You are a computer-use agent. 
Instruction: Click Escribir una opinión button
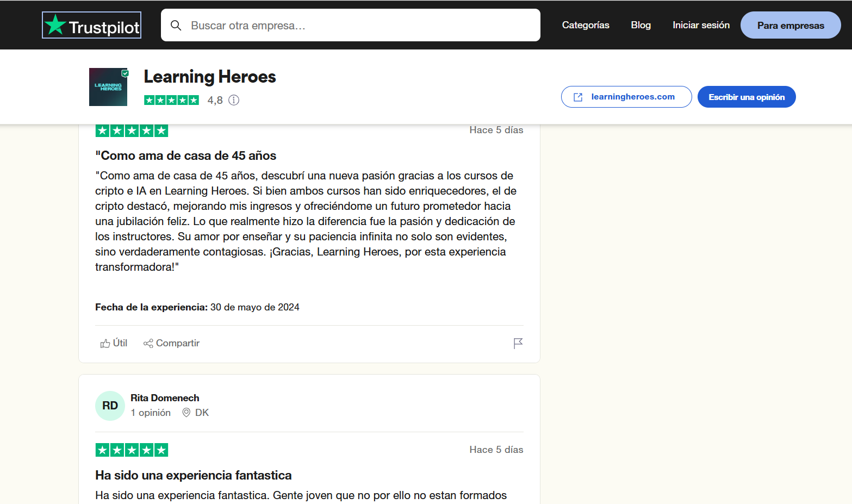[x=747, y=97]
